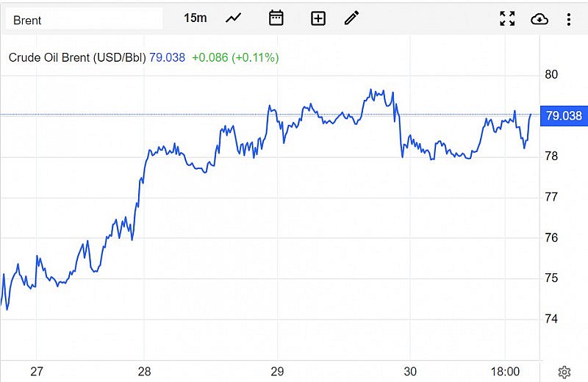Image resolution: width=588 pixels, height=382 pixels.
Task: Open the calendar date range picker
Action: (x=276, y=18)
